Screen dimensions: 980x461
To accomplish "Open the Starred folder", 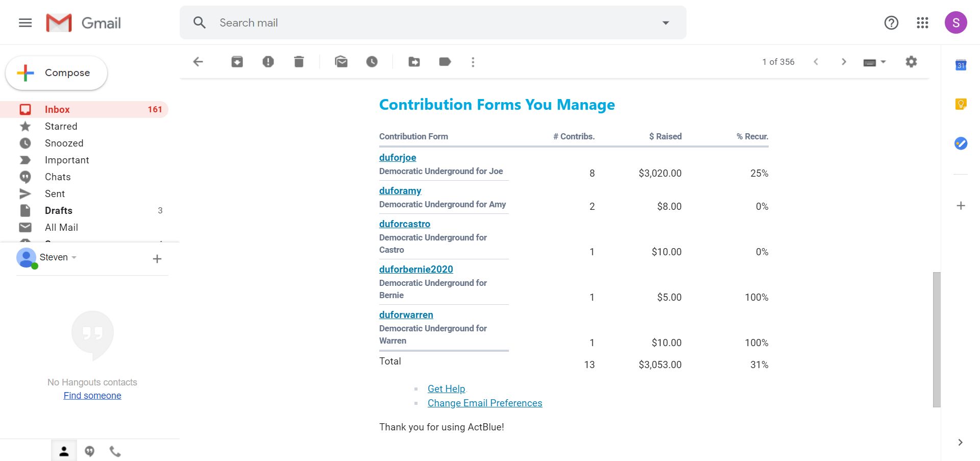I will tap(61, 126).
